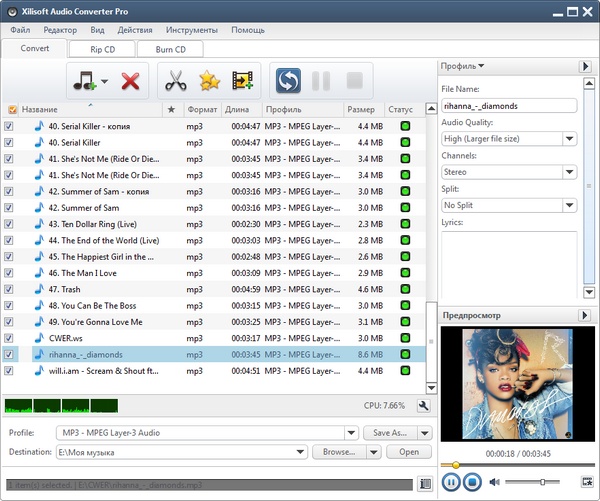Pause the preview playback
The width and height of the screenshot is (600, 501).
pyautogui.click(x=450, y=482)
